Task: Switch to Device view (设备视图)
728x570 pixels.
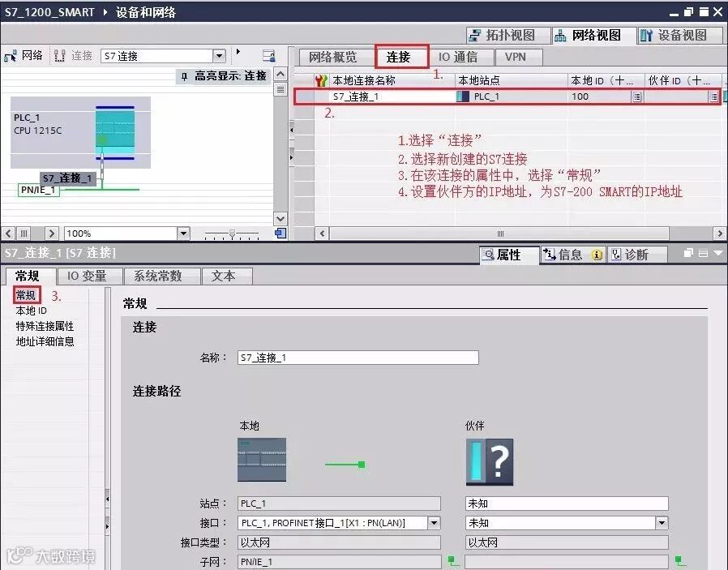Action: tap(679, 36)
